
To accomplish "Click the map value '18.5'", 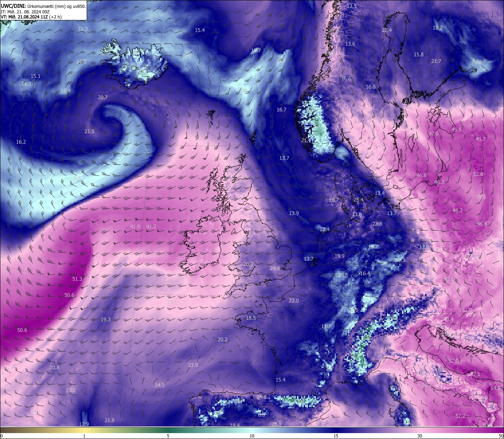I will pyautogui.click(x=251, y=318).
